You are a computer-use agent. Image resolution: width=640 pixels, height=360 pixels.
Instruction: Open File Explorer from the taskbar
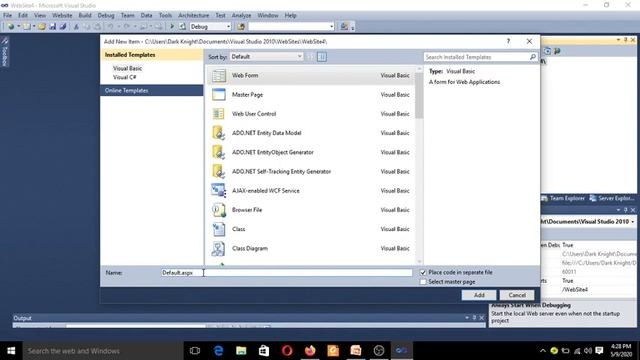point(241,351)
